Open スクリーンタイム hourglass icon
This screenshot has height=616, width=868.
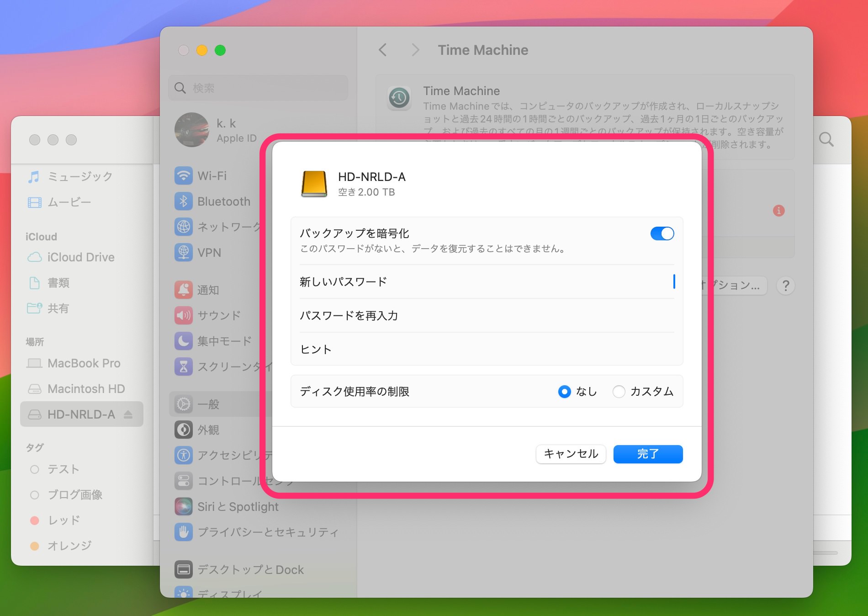pos(184,366)
